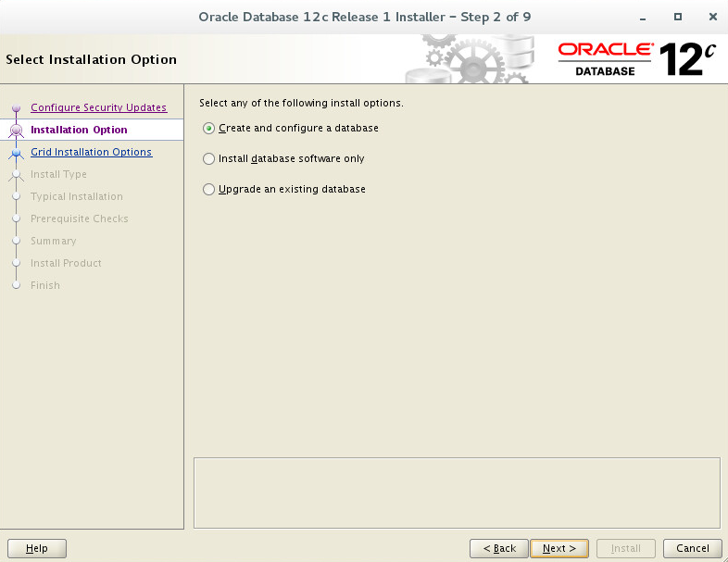Click the Typical Installation step label
Screen dimensions: 728x562
(x=77, y=196)
